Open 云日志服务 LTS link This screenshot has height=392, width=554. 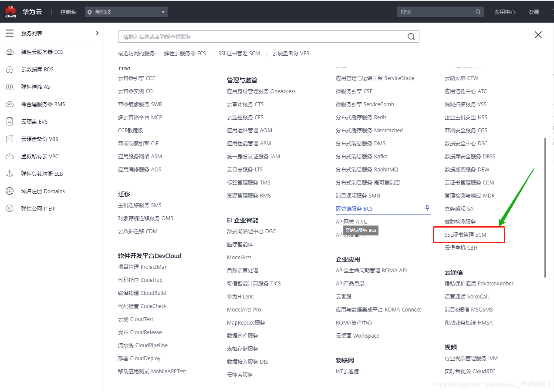pyautogui.click(x=245, y=170)
